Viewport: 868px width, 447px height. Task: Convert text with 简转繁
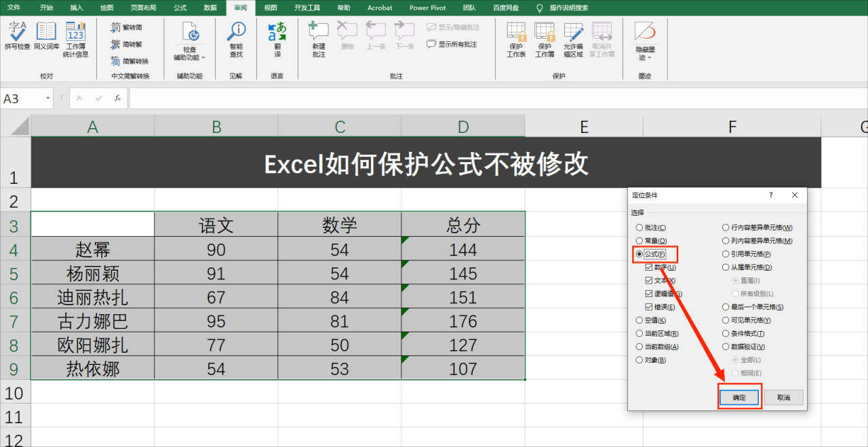(127, 44)
